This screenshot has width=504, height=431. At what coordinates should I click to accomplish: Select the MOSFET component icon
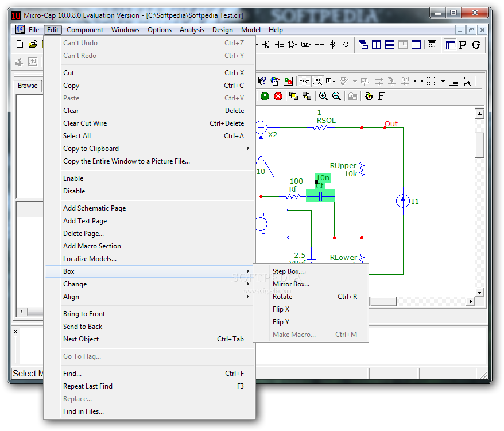[280, 44]
